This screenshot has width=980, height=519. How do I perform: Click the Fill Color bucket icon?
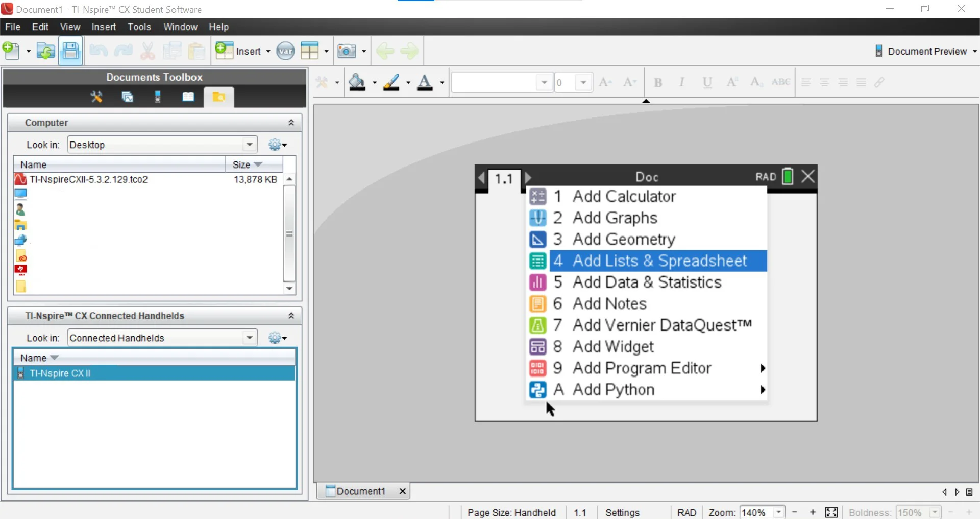click(x=357, y=82)
